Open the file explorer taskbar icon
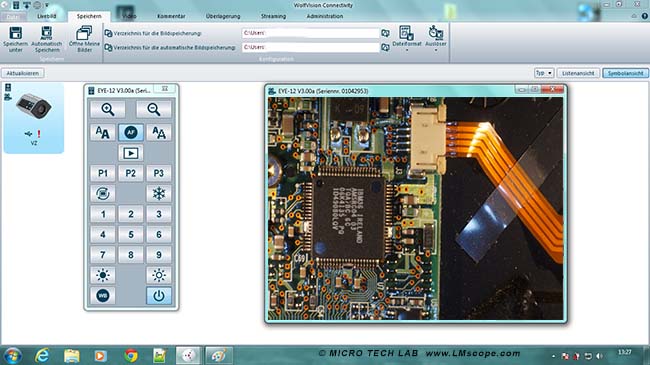This screenshot has height=365, width=650. [71, 356]
